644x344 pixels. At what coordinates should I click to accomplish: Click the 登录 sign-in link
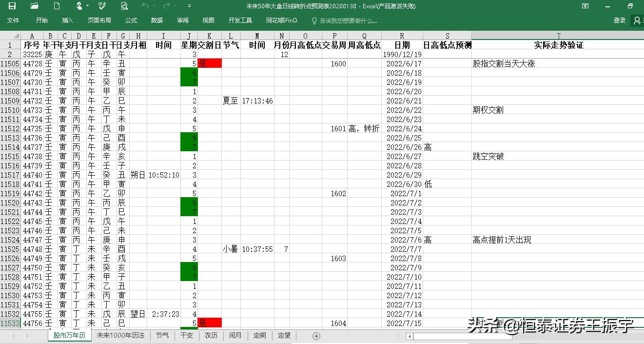620,20
